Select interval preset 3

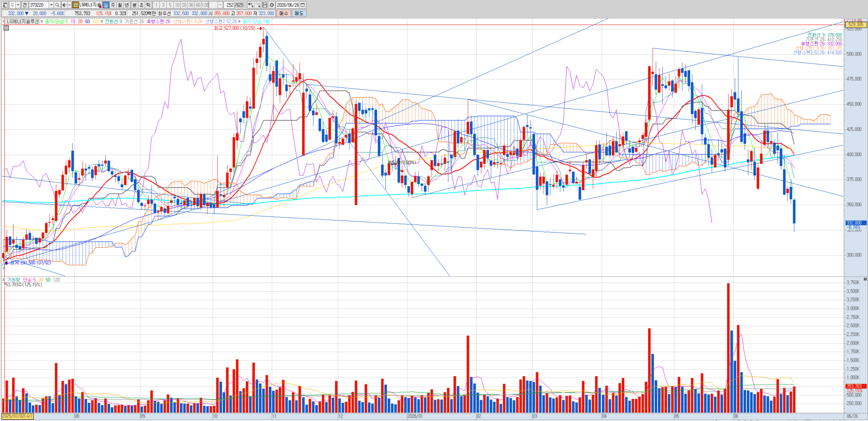[163, 5]
